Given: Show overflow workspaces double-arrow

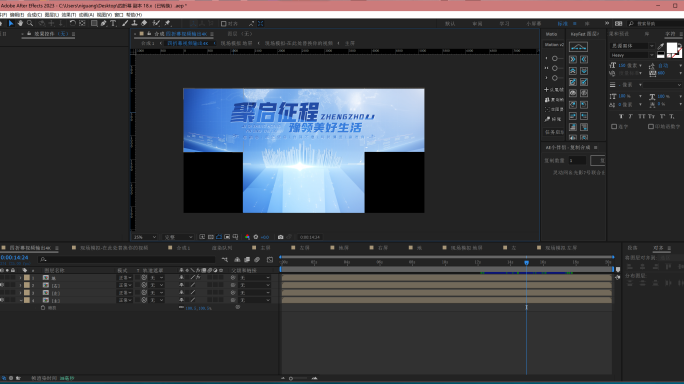Looking at the screenshot, I should [607, 24].
